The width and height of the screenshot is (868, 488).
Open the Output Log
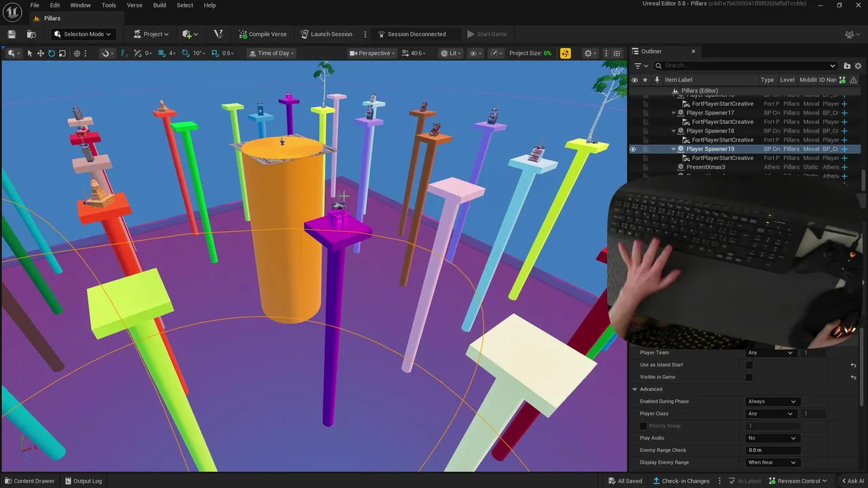[x=83, y=481]
